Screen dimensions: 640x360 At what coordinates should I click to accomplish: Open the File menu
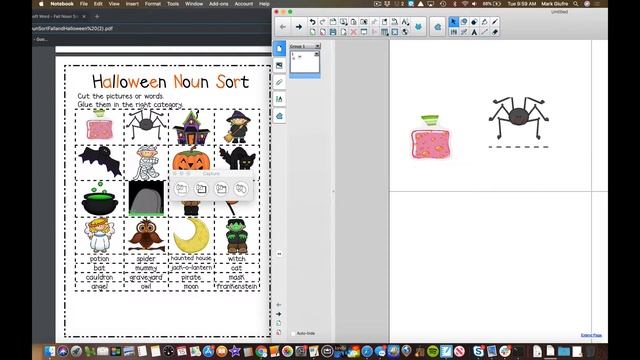[x=84, y=4]
